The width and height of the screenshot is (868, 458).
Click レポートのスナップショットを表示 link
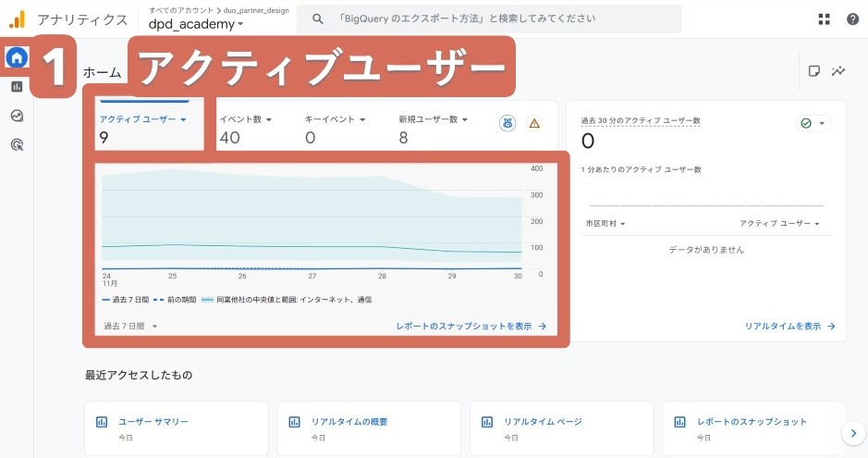click(x=471, y=326)
